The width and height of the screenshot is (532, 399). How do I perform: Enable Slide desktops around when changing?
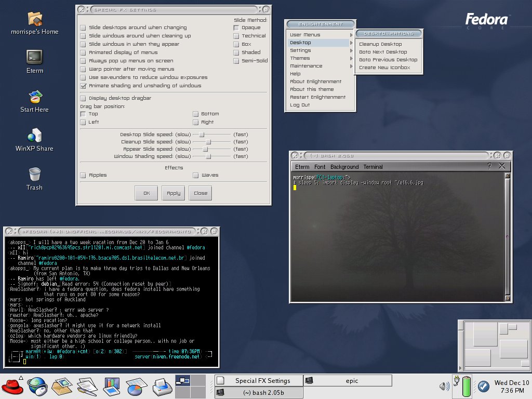click(83, 28)
